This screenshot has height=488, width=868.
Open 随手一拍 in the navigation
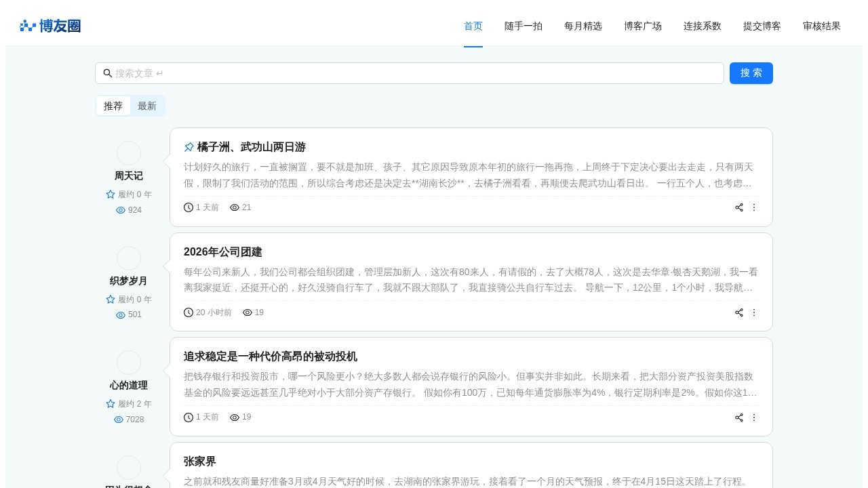pos(524,26)
